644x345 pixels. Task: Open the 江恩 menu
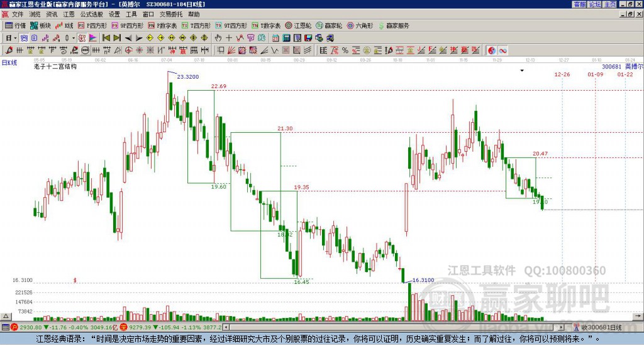[69, 14]
